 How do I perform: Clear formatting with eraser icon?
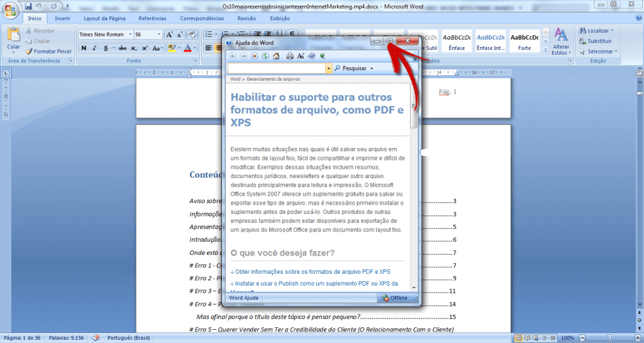(x=192, y=35)
